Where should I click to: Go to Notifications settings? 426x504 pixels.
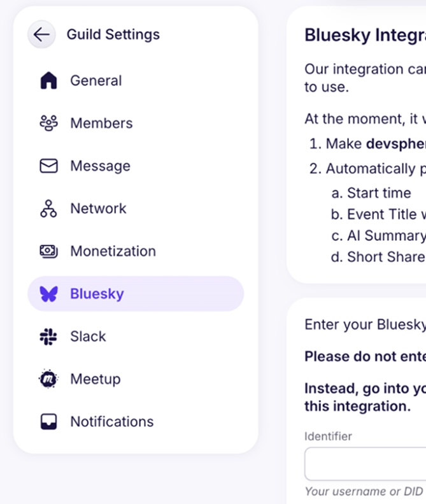pos(111,422)
